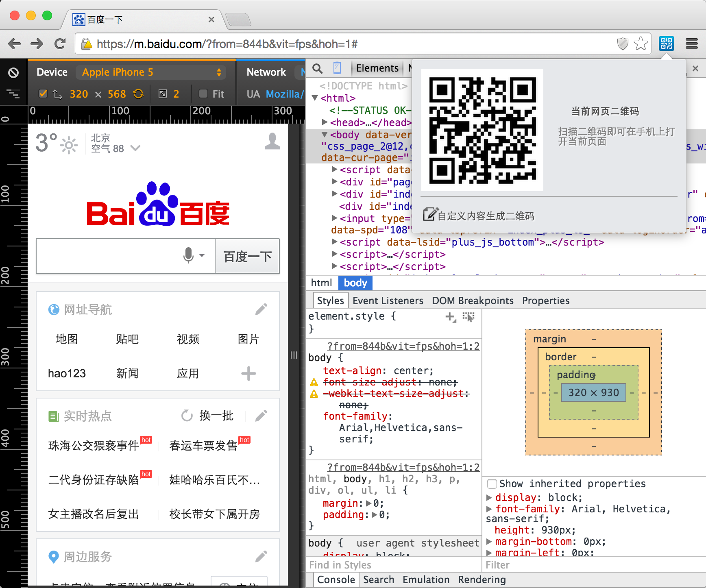Viewport: 706px width, 588px height.
Task: Expand the plus_js_bottom script node
Action: point(334,242)
